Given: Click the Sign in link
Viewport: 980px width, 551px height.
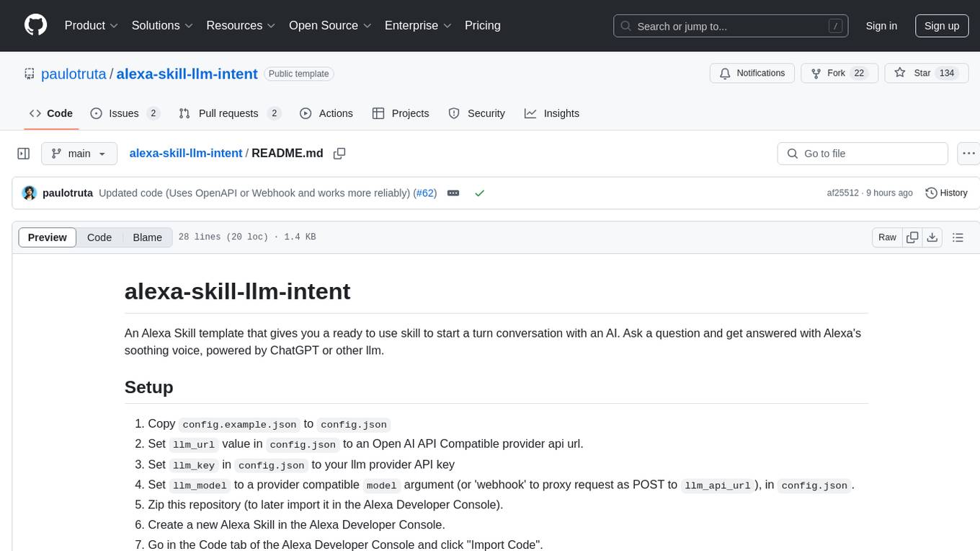Looking at the screenshot, I should (881, 26).
